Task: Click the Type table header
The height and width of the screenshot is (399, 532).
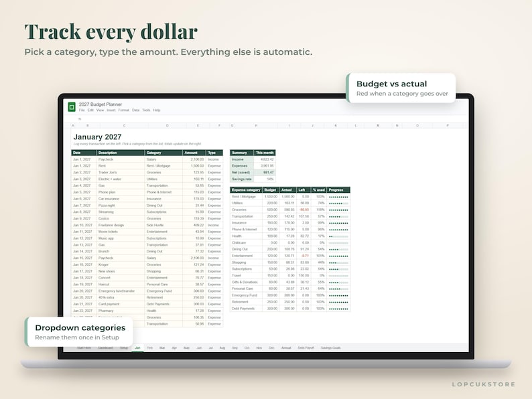Action: tap(214, 153)
